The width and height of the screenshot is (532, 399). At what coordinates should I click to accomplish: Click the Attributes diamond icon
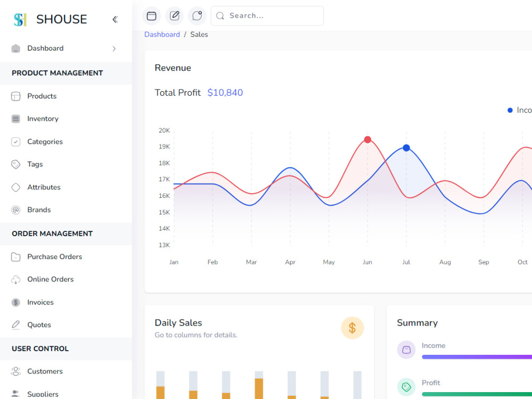(x=15, y=187)
